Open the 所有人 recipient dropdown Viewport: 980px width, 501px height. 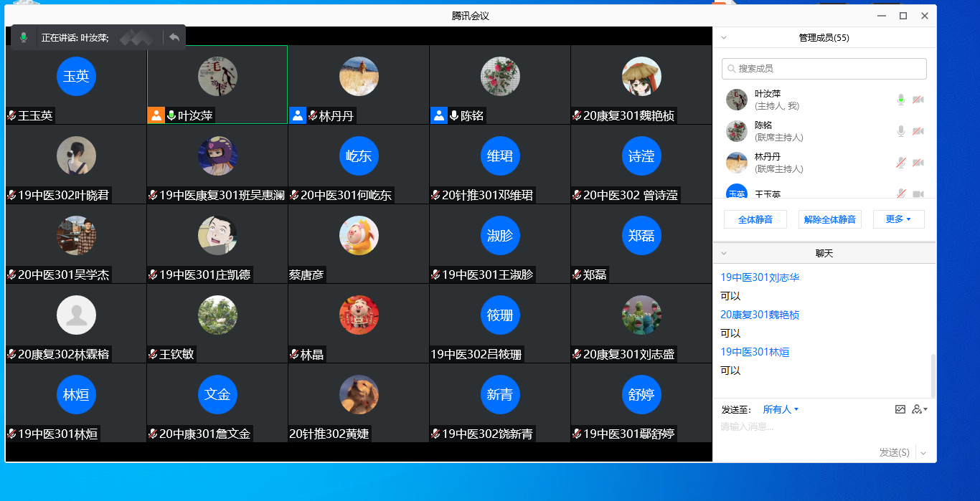781,409
